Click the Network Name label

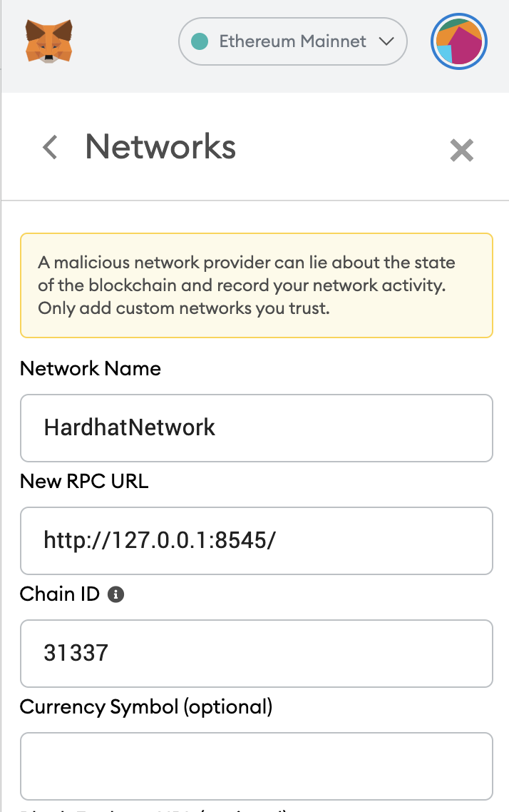click(91, 369)
